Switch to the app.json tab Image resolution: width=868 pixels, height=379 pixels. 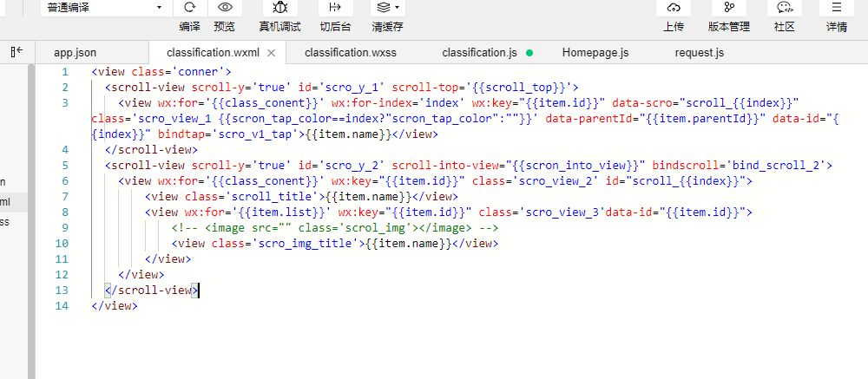click(x=76, y=53)
